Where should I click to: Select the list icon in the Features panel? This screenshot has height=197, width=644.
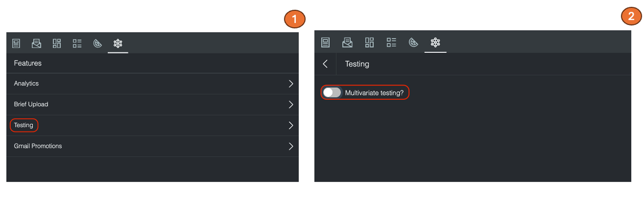coord(77,43)
